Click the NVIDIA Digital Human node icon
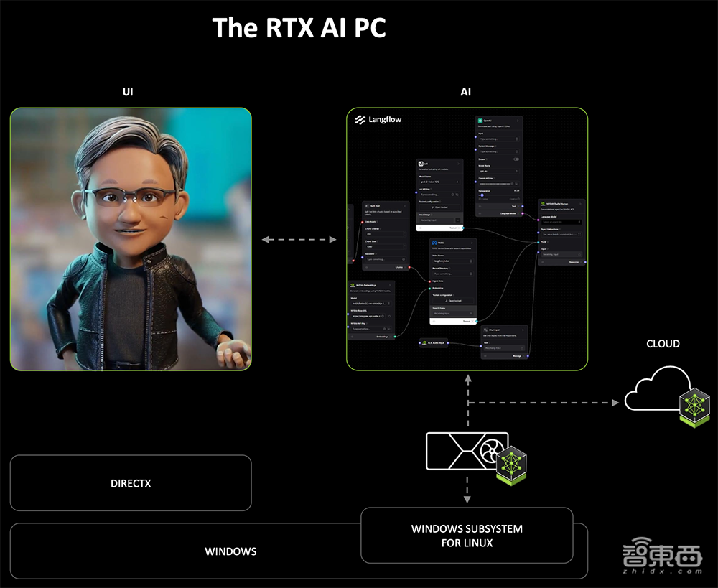718x588 pixels. (544, 203)
